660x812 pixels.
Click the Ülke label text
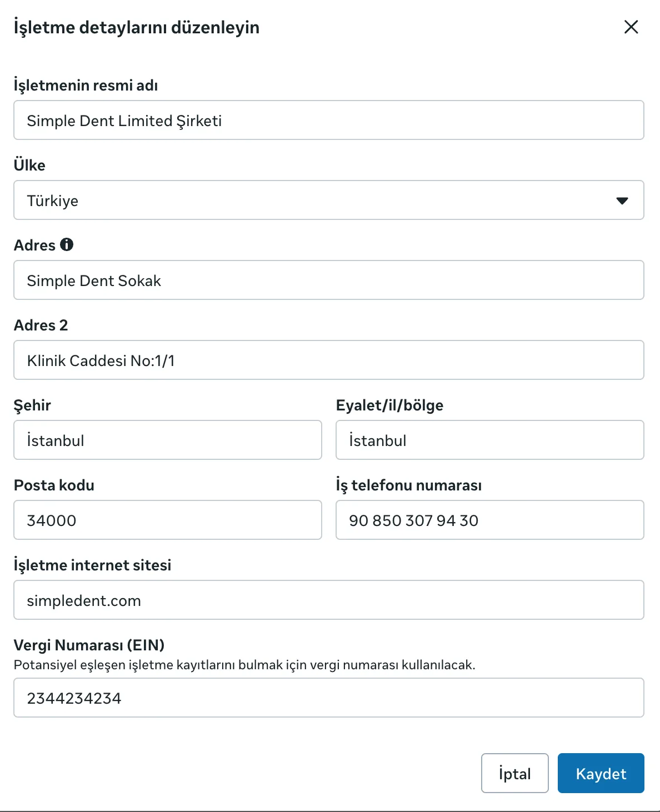pos(29,165)
